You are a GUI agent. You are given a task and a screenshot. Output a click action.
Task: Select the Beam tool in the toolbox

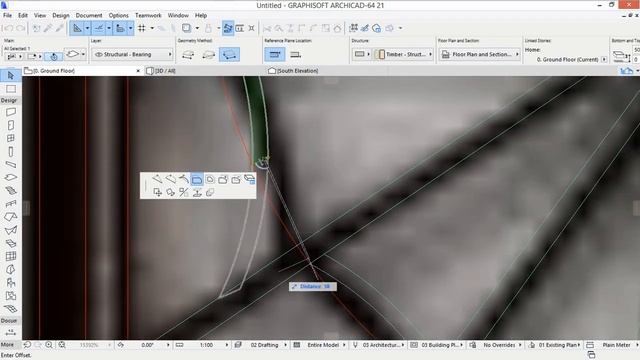11,164
